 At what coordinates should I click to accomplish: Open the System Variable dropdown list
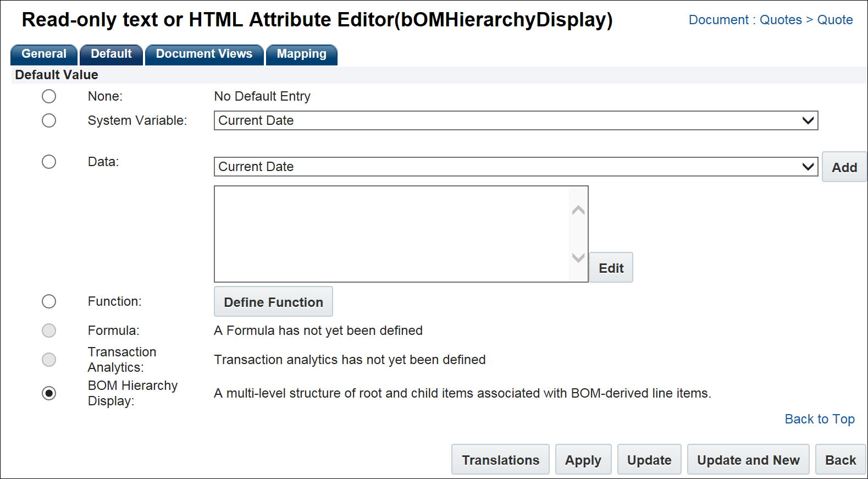[515, 120]
